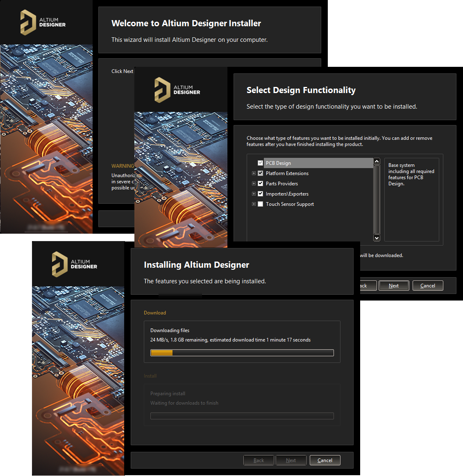
Task: Uncheck the Platform Extensions checkbox
Action: click(260, 173)
